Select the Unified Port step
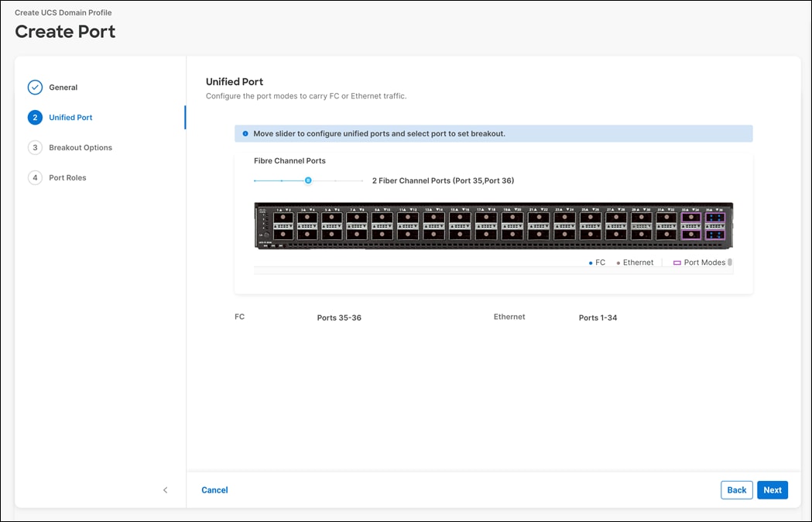The height and width of the screenshot is (522, 812). pos(70,117)
